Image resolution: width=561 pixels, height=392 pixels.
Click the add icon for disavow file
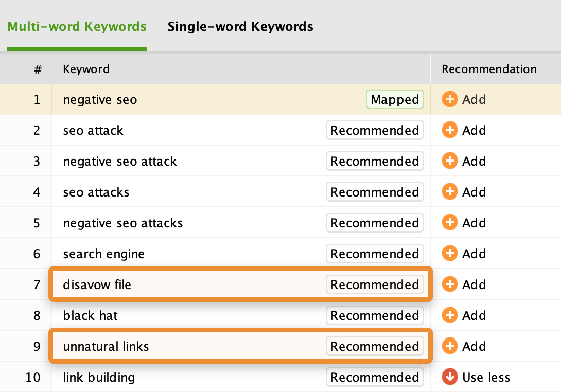click(449, 284)
